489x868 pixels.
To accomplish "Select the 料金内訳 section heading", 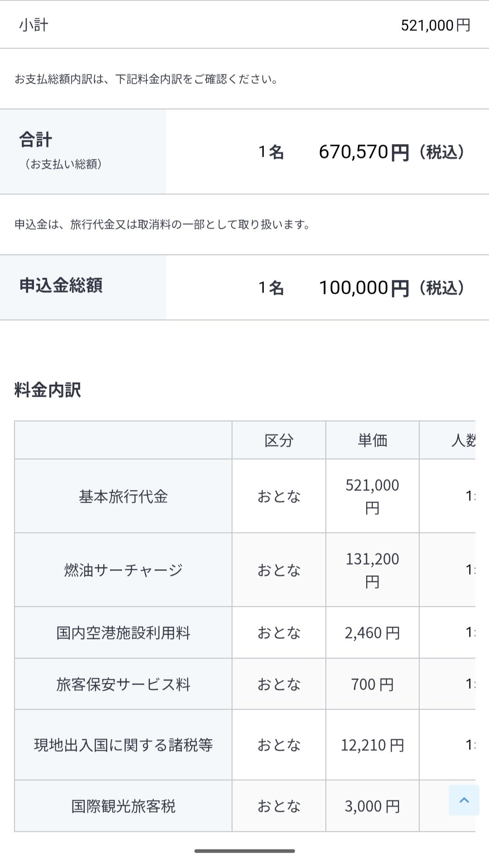I will 48,389.
